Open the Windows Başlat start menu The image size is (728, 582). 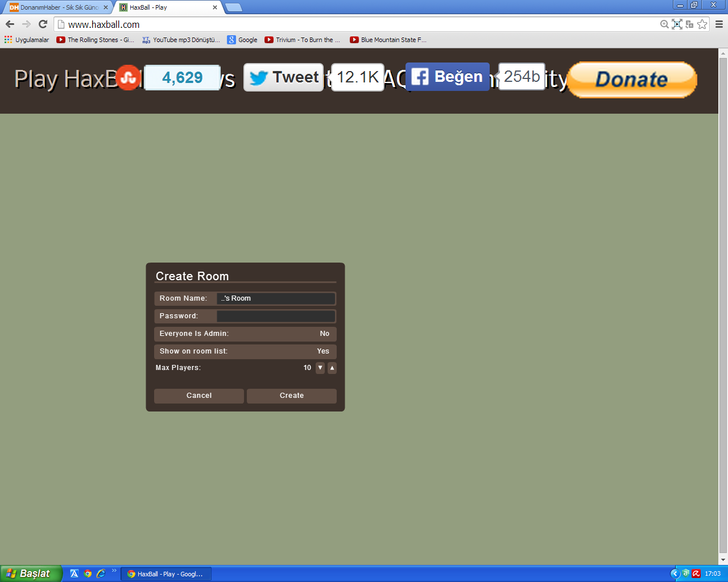click(x=31, y=573)
